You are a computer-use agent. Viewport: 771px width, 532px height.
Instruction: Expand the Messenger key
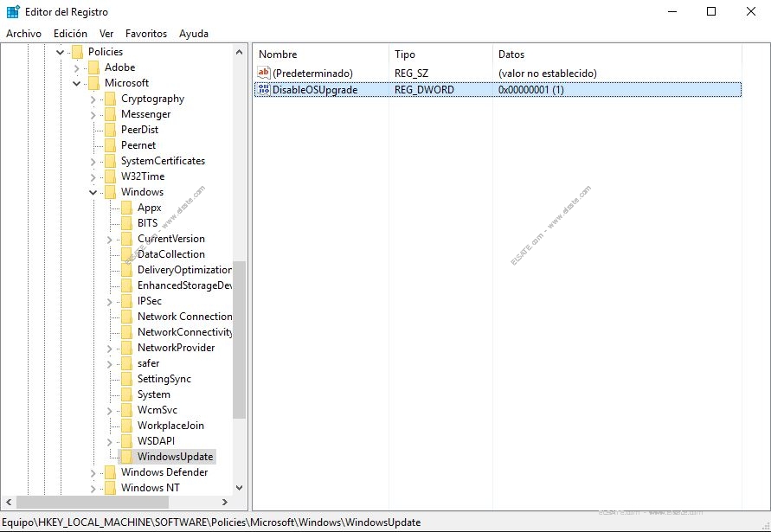pos(93,115)
